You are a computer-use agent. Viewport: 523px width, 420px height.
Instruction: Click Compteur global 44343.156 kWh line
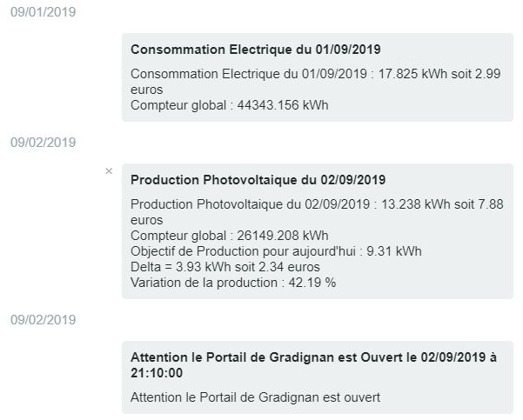pos(229,105)
